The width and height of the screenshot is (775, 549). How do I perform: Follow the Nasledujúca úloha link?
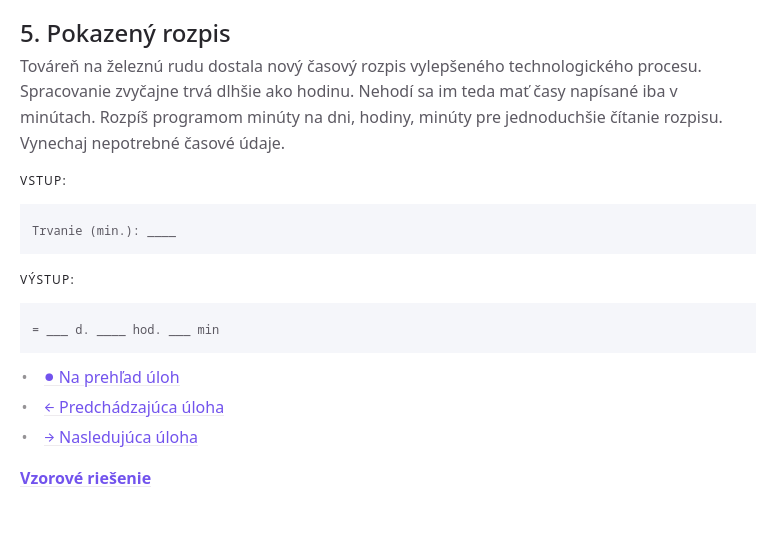click(128, 437)
